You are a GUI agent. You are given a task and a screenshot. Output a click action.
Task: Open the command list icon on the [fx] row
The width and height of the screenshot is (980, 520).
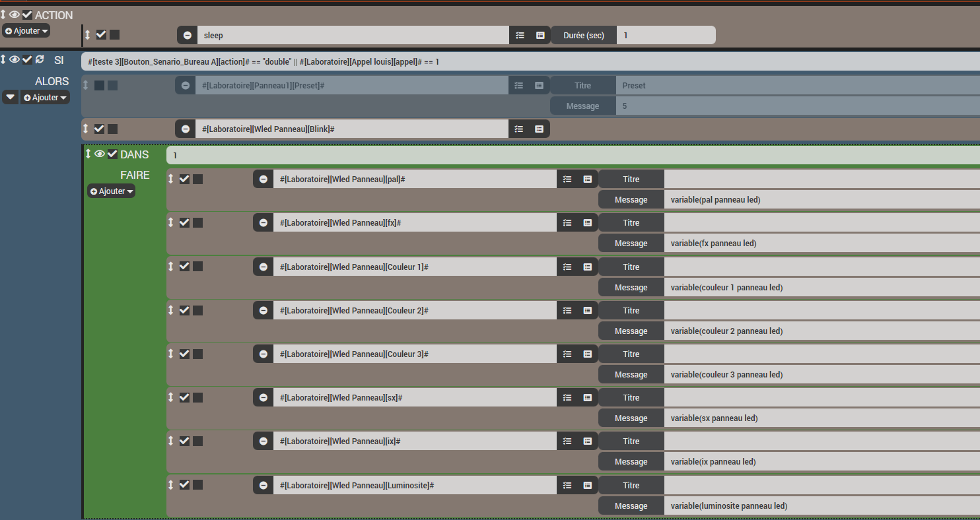(587, 223)
